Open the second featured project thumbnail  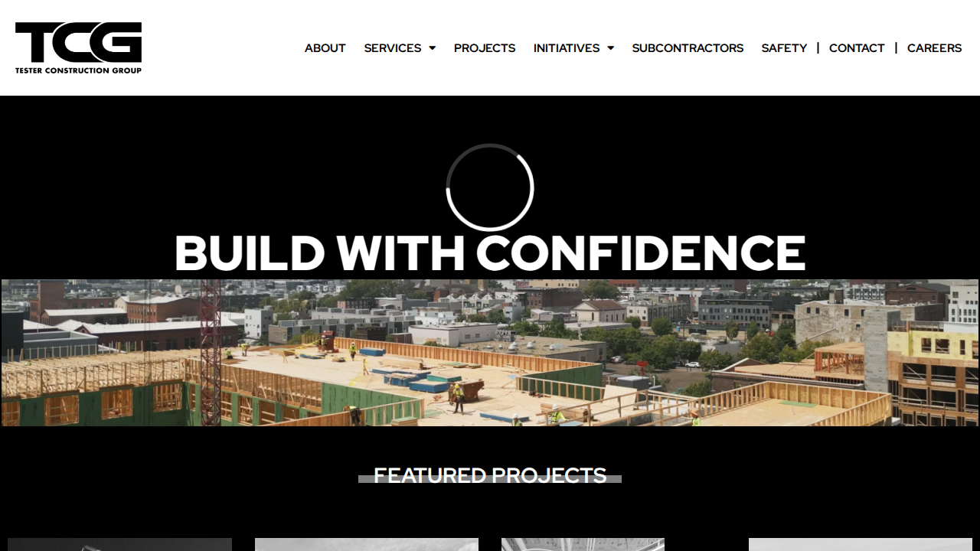[367, 544]
